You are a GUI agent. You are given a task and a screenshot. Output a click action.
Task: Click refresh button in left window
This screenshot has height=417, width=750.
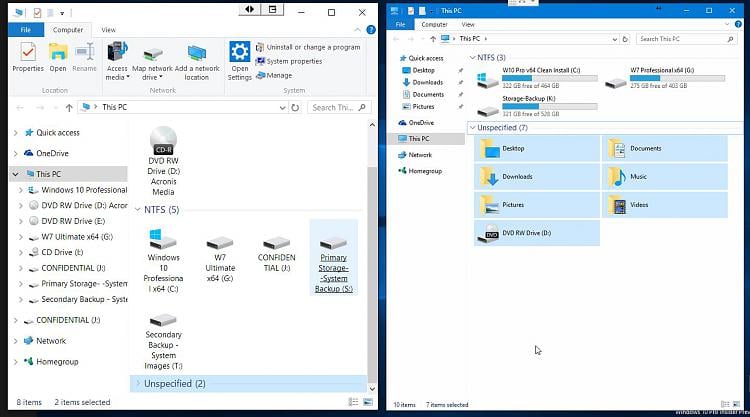point(295,108)
